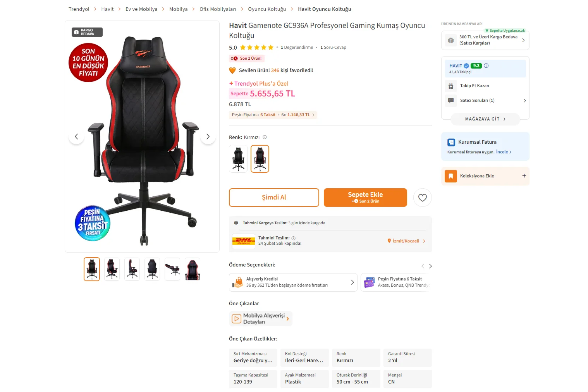Click info icon next to Tahmini Teslim
Screen dimensions: 588x392
tap(293, 238)
